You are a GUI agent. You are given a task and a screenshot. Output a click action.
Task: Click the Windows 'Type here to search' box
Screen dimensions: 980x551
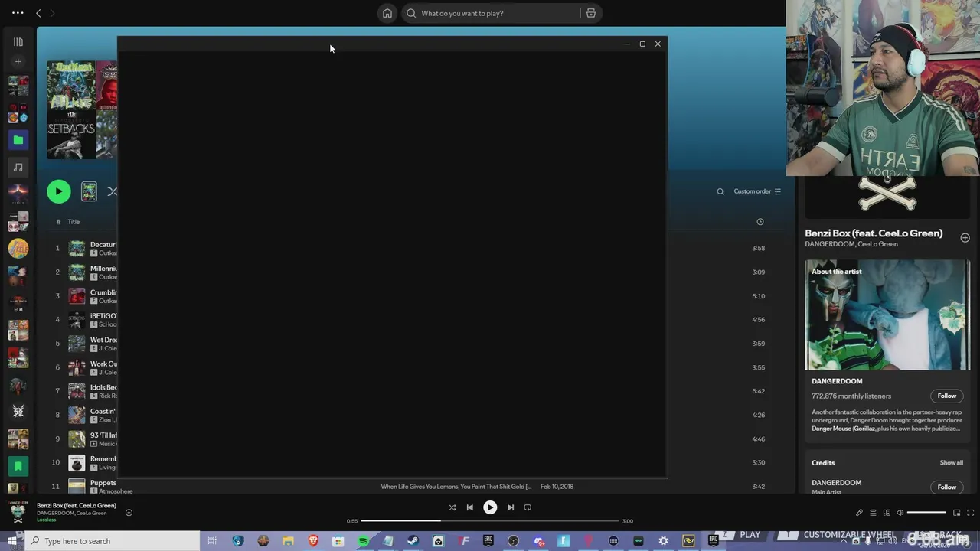tap(113, 541)
